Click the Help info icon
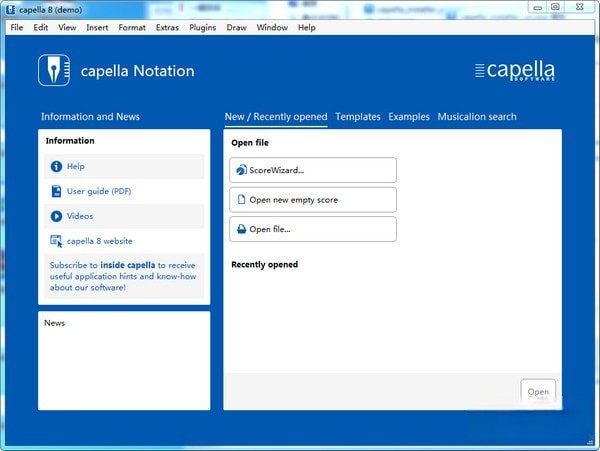600x451 pixels. 56,166
